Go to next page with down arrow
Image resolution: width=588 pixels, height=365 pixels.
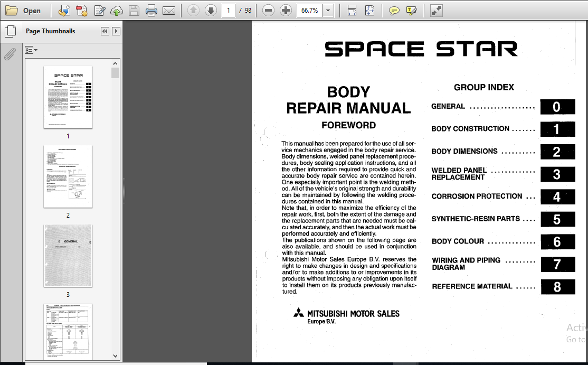211,11
